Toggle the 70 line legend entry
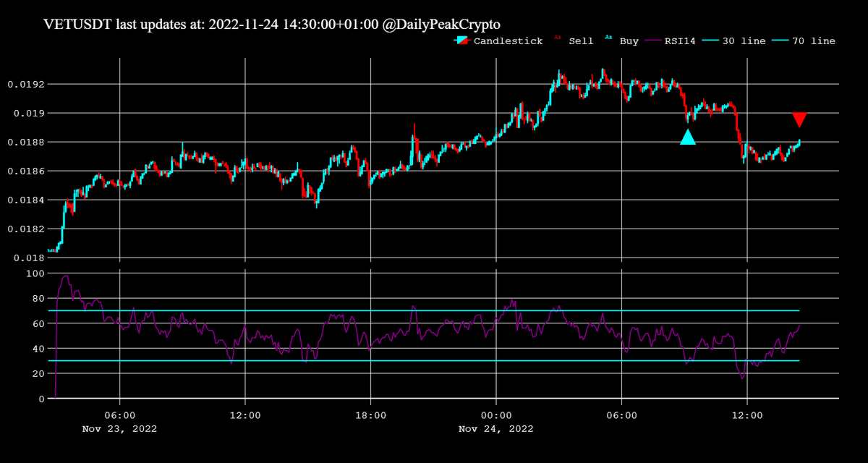Viewport: 868px width, 463px height. click(x=804, y=41)
